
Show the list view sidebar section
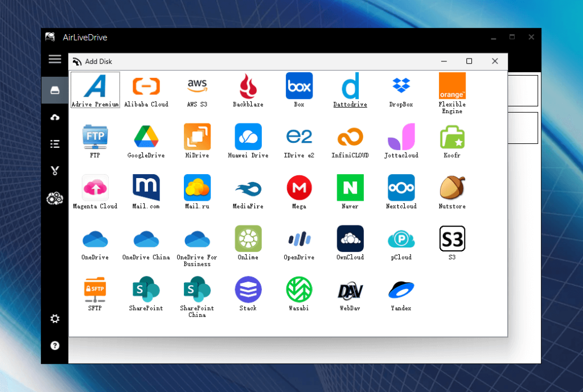tap(55, 144)
